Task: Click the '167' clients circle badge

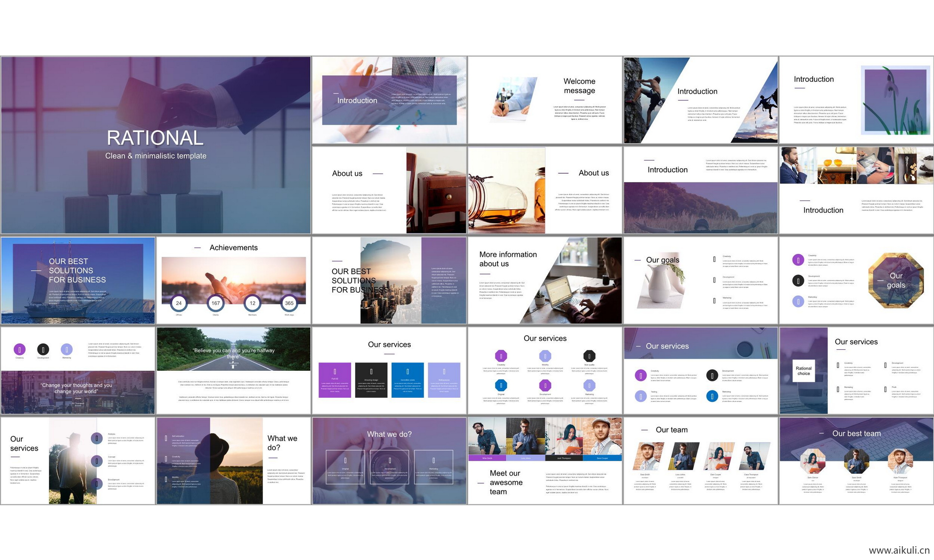Action: (x=216, y=303)
